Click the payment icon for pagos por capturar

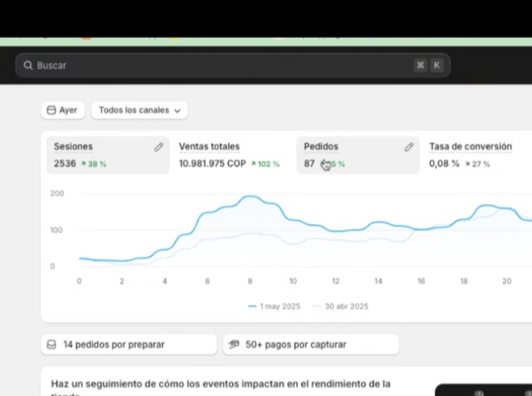coord(234,344)
